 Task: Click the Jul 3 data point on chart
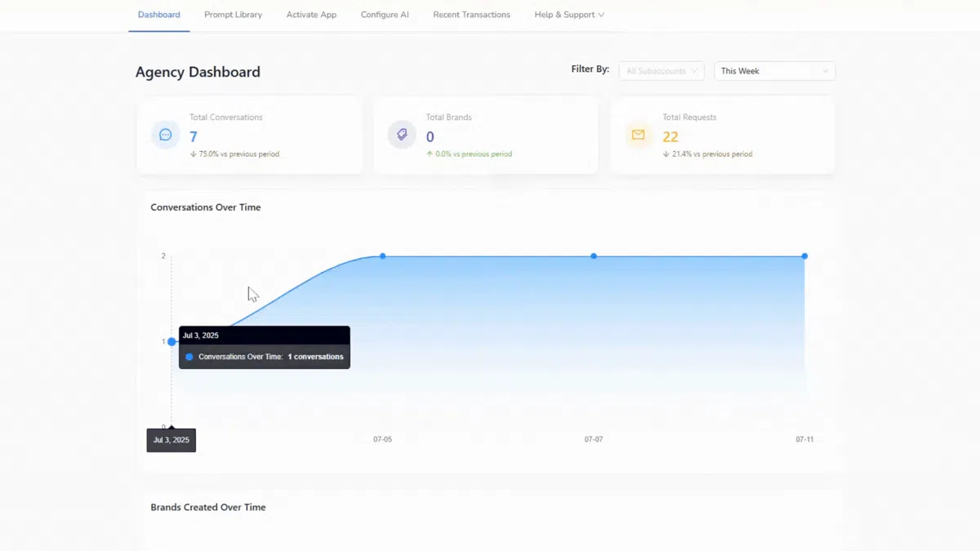(171, 341)
